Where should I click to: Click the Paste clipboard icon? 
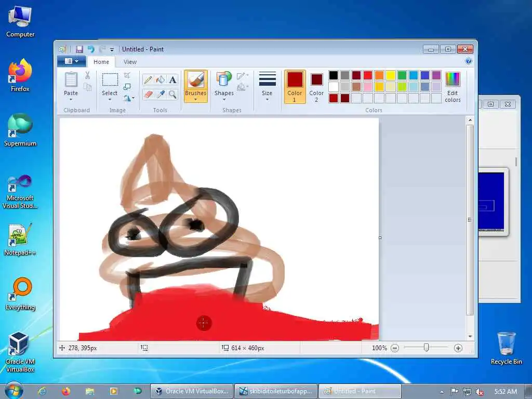tap(71, 79)
